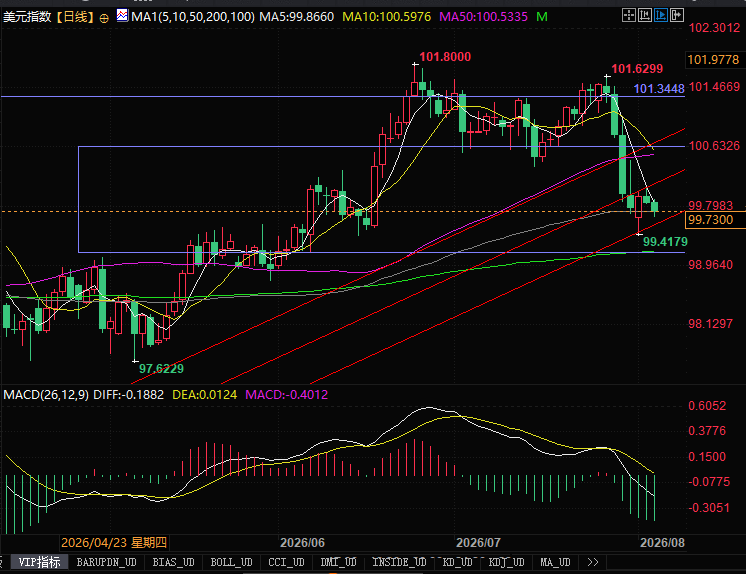746x574 pixels.
Task: Click the MA1 indicator chart icon
Action: coord(122,16)
